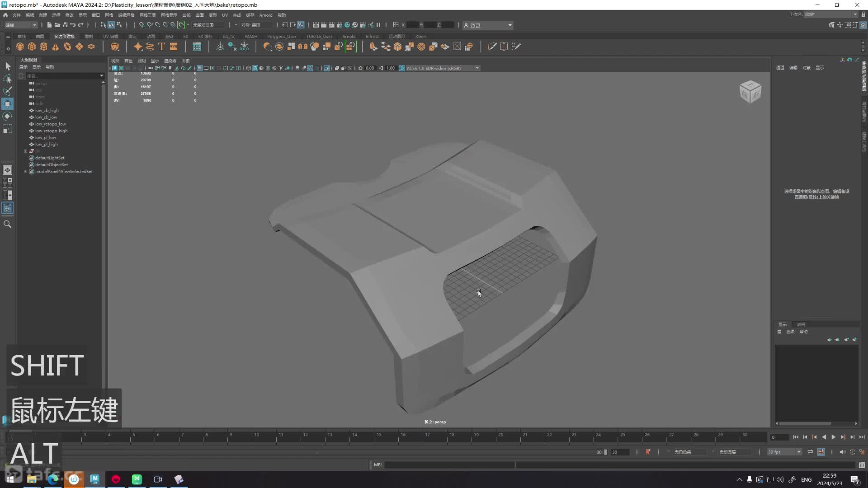
Task: Open the sweep mesh star-shaped shelf icon
Action: point(138,47)
